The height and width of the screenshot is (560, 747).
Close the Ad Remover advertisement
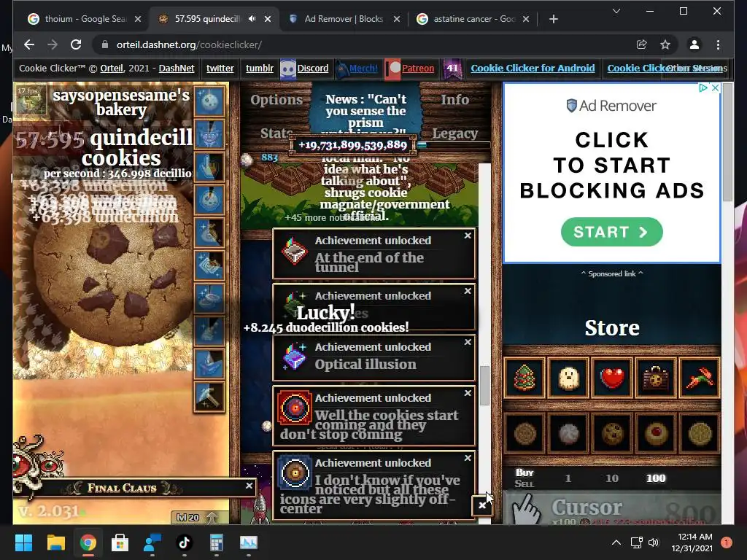(x=715, y=87)
